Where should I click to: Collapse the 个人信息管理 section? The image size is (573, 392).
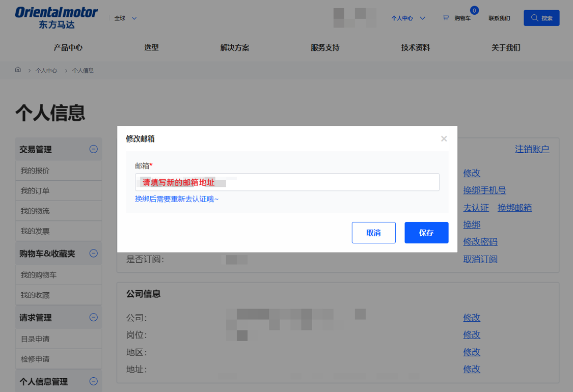[x=93, y=380]
